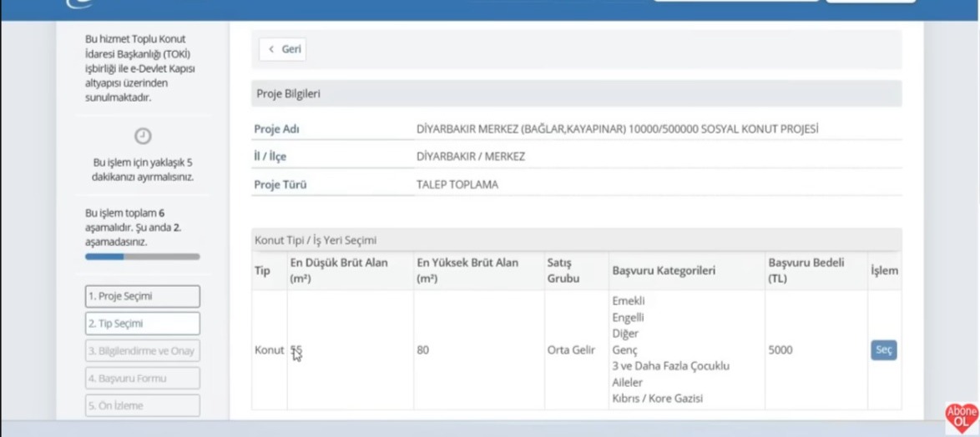Select step 2. Tip Seçimi

[143, 324]
